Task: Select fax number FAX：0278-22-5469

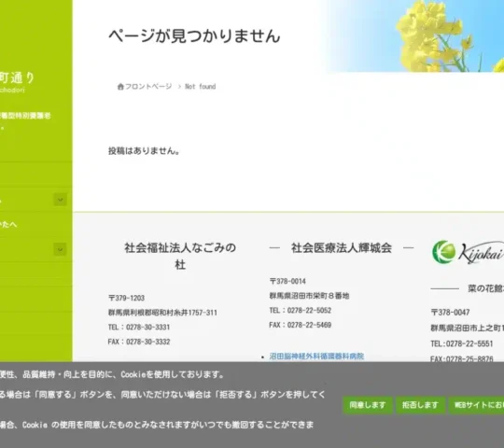Action: [301, 325]
